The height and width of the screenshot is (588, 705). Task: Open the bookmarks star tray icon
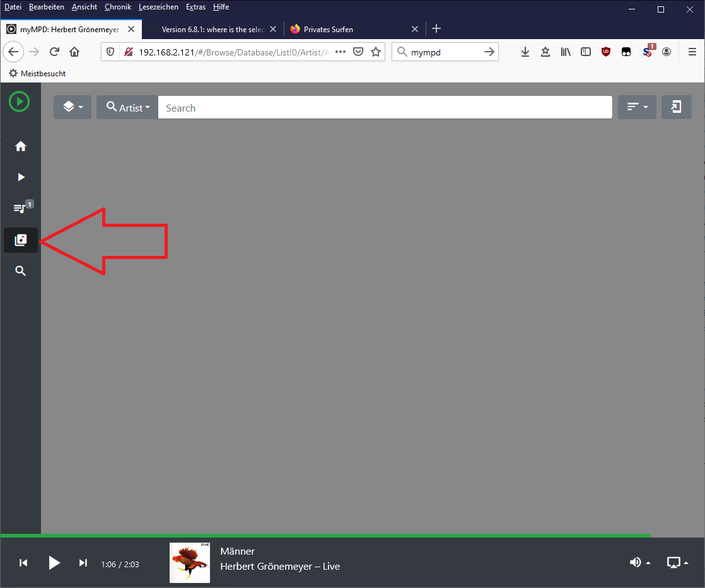(x=545, y=52)
